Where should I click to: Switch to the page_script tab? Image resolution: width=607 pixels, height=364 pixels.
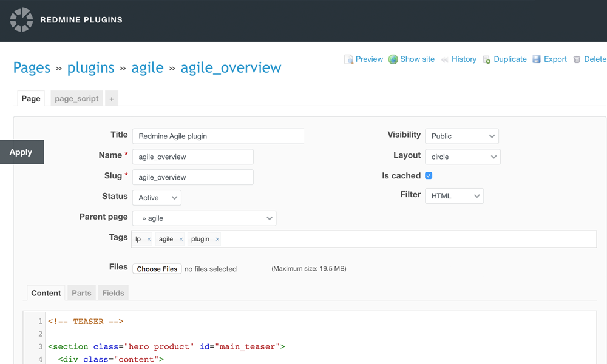click(x=76, y=99)
